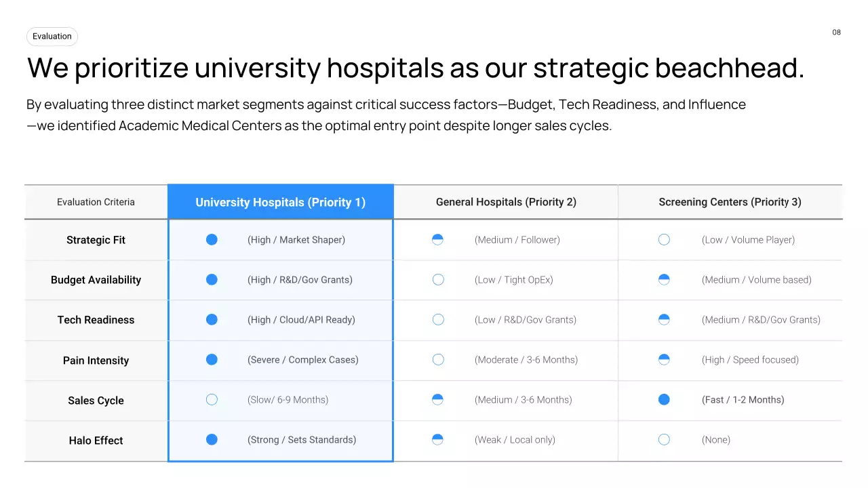This screenshot has height=488, width=868.
Task: Click the slide title about strategic beachhead
Action: click(x=415, y=68)
